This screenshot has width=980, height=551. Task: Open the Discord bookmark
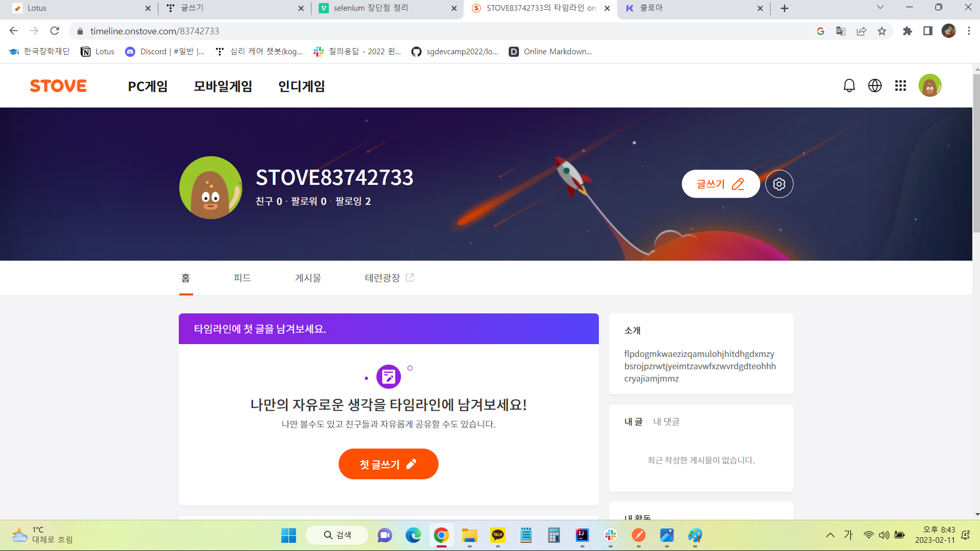coord(164,51)
